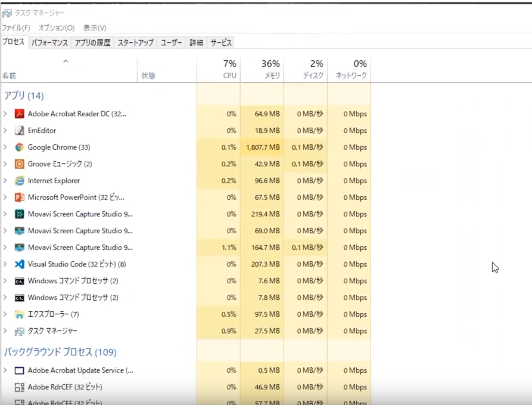Switch to the サービス tab

pyautogui.click(x=221, y=43)
